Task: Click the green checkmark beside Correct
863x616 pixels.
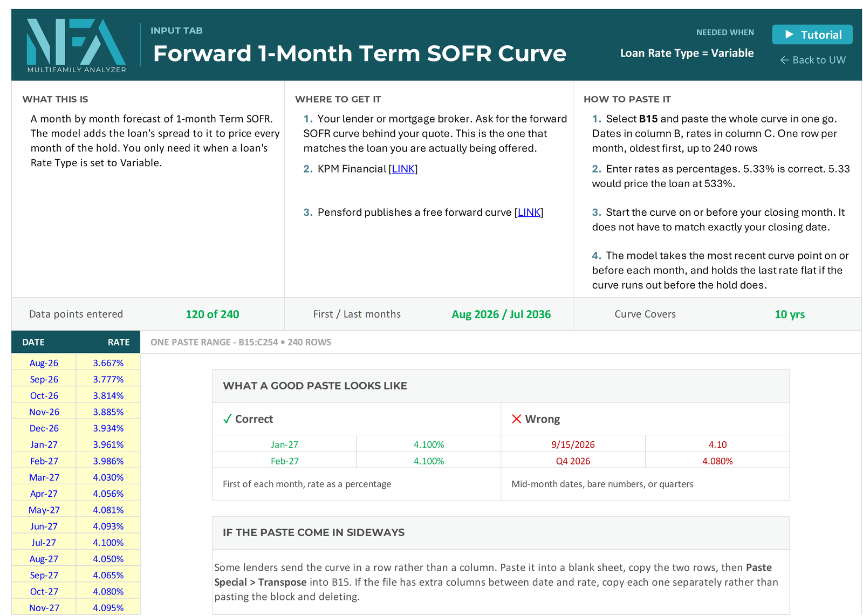Action: pyautogui.click(x=228, y=419)
